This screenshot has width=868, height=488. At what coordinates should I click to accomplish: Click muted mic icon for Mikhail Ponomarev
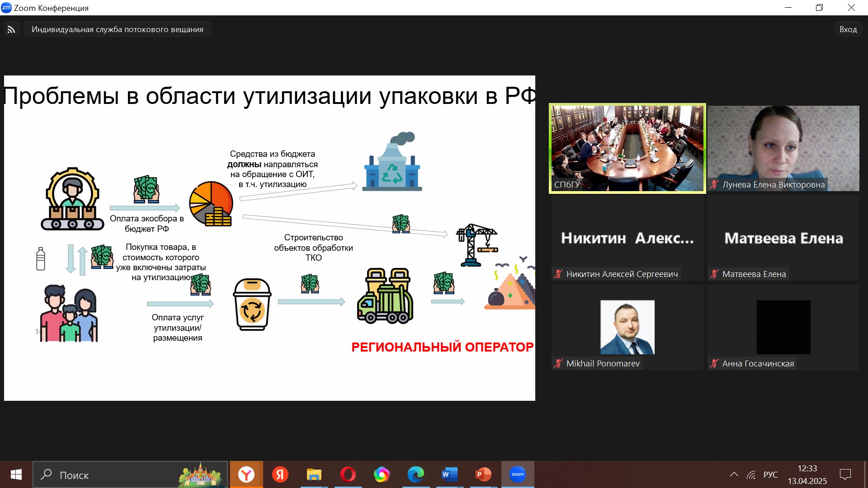558,363
